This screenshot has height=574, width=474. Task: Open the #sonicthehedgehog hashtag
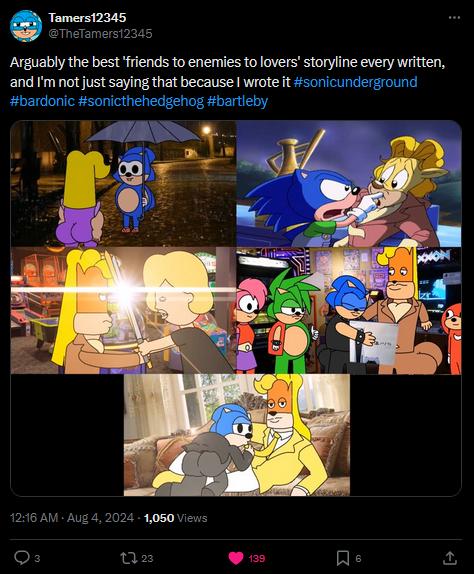(x=141, y=101)
